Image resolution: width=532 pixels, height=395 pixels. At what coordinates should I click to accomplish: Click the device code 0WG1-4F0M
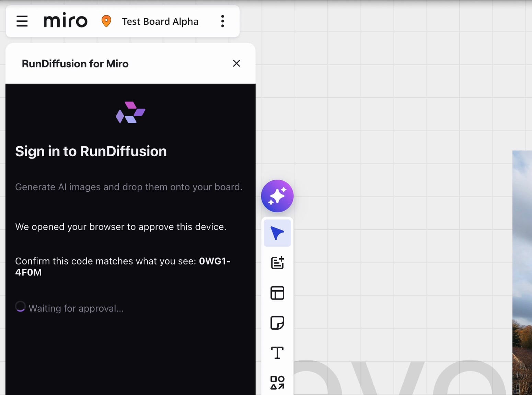pyautogui.click(x=123, y=267)
